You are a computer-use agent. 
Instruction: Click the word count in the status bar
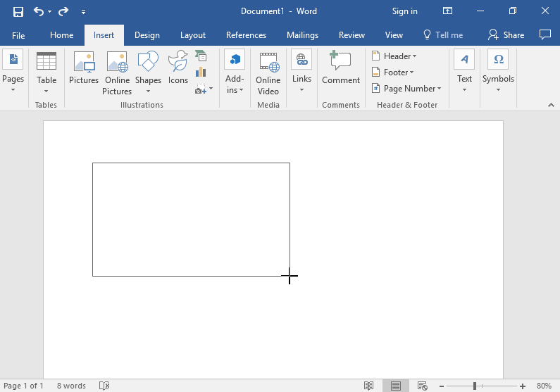(x=71, y=386)
